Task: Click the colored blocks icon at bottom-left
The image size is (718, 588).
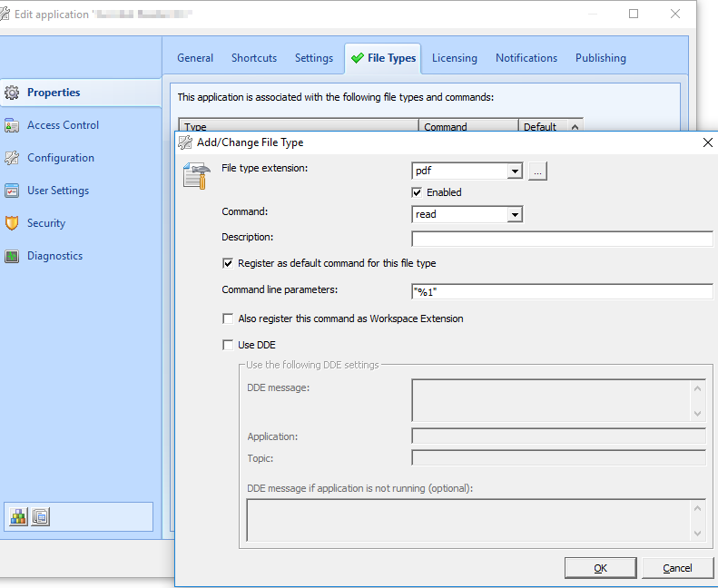Action: [18, 517]
